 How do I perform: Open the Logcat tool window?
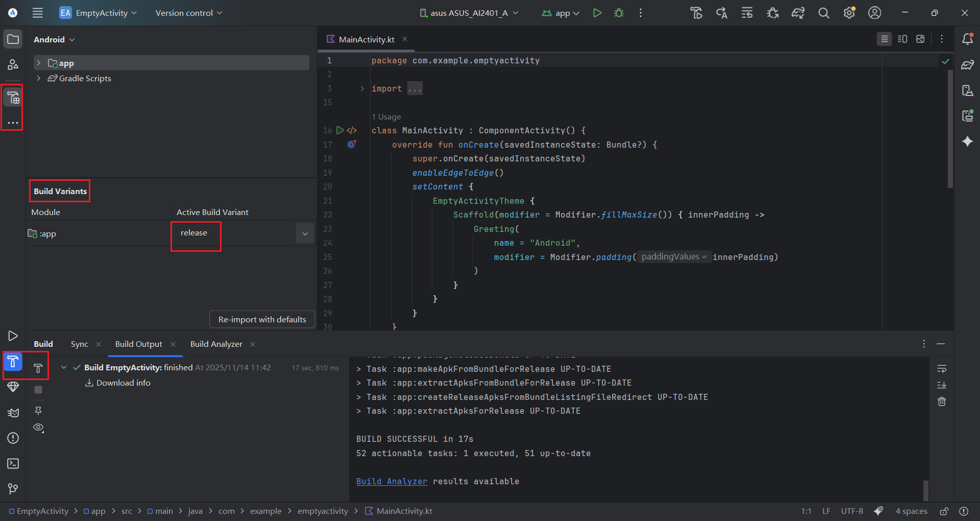[13, 413]
